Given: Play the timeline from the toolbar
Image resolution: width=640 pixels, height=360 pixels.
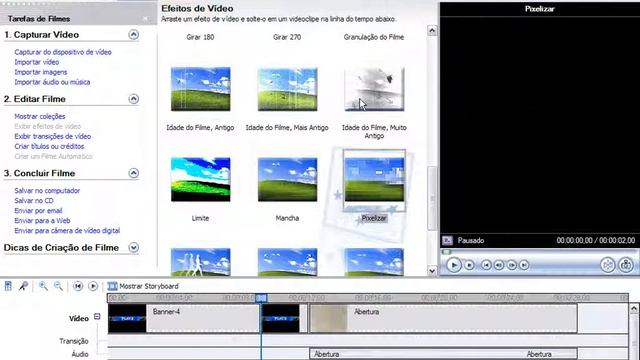Looking at the screenshot, I should pyautogui.click(x=93, y=286).
